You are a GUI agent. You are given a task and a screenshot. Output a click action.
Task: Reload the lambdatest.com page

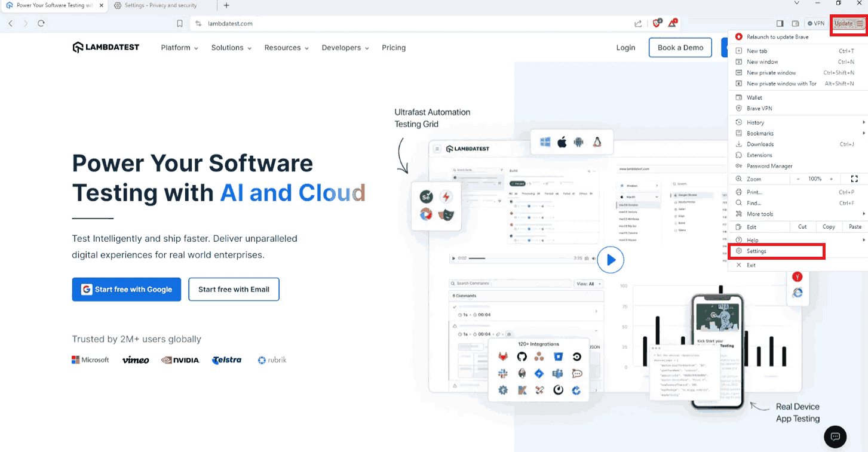[x=41, y=23]
